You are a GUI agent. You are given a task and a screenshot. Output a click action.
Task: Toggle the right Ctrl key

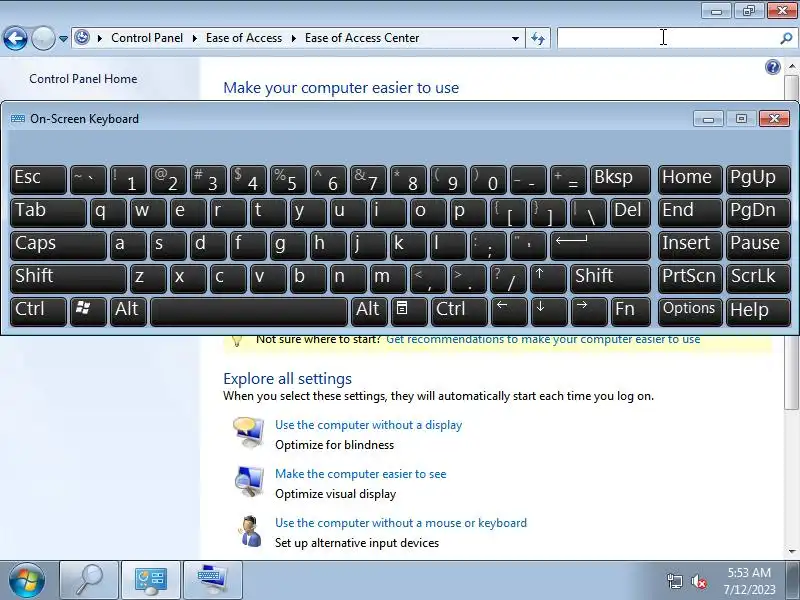(x=459, y=311)
